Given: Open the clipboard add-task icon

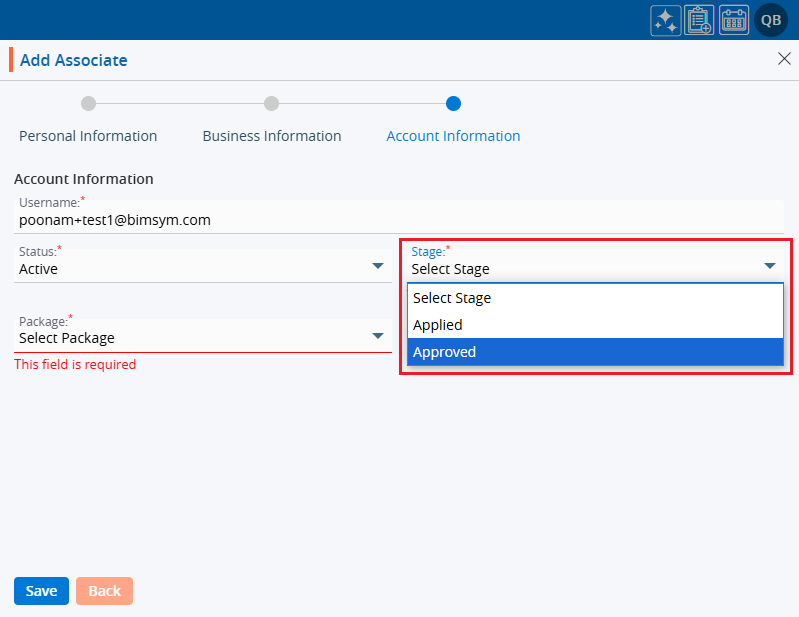Looking at the screenshot, I should (x=700, y=20).
